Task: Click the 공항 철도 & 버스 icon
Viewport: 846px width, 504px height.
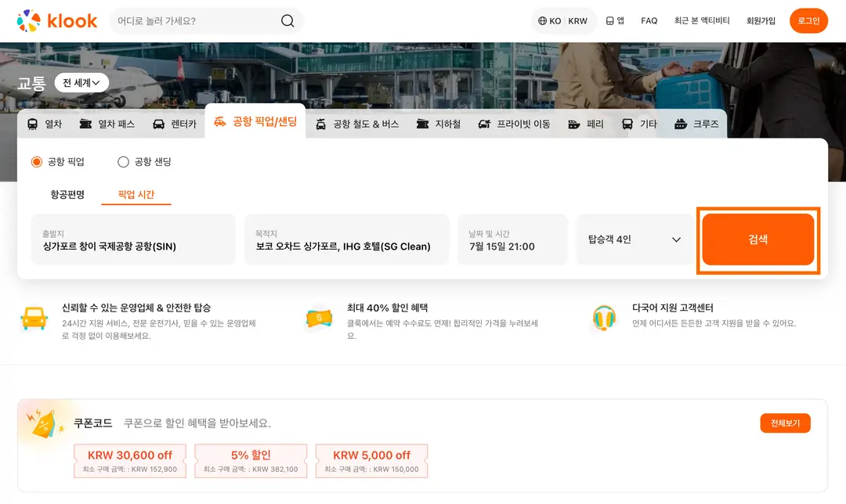Action: pyautogui.click(x=320, y=124)
